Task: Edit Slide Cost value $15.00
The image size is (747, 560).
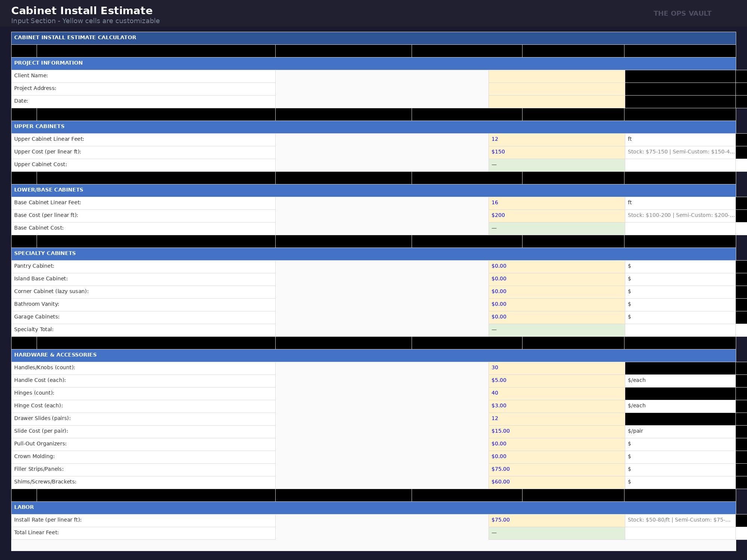Action: tap(557, 432)
